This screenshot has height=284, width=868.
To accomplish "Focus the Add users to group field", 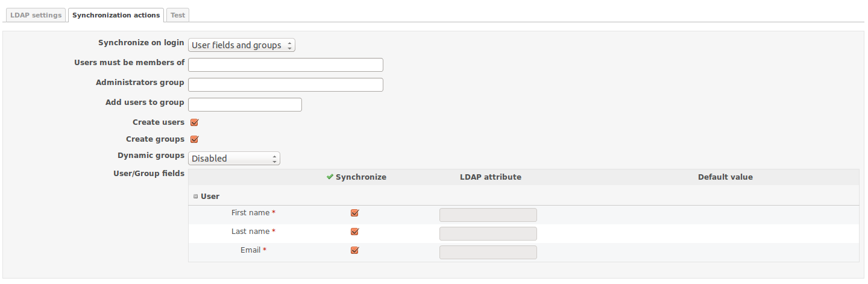I will point(245,104).
